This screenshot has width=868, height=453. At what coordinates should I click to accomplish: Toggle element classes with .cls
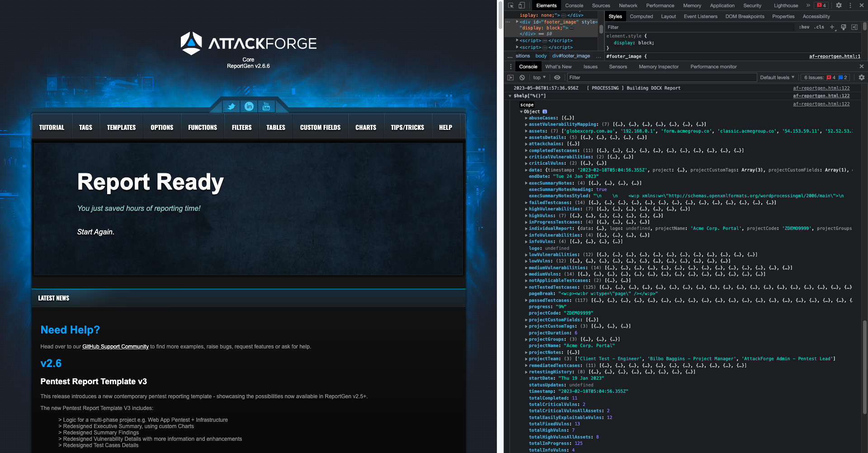point(819,27)
